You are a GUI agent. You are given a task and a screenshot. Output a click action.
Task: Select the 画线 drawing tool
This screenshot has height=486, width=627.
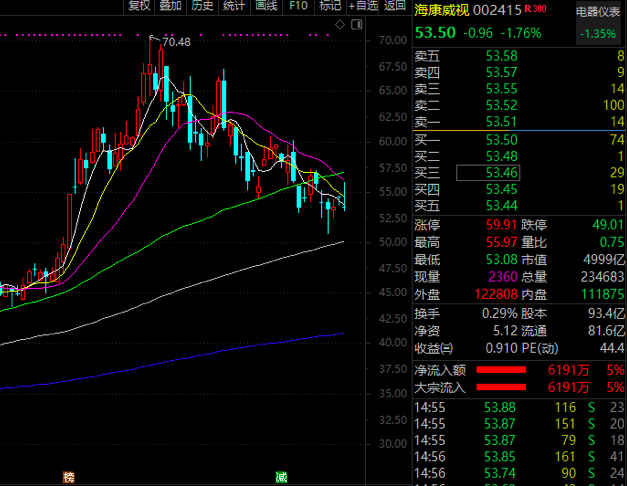pos(266,6)
